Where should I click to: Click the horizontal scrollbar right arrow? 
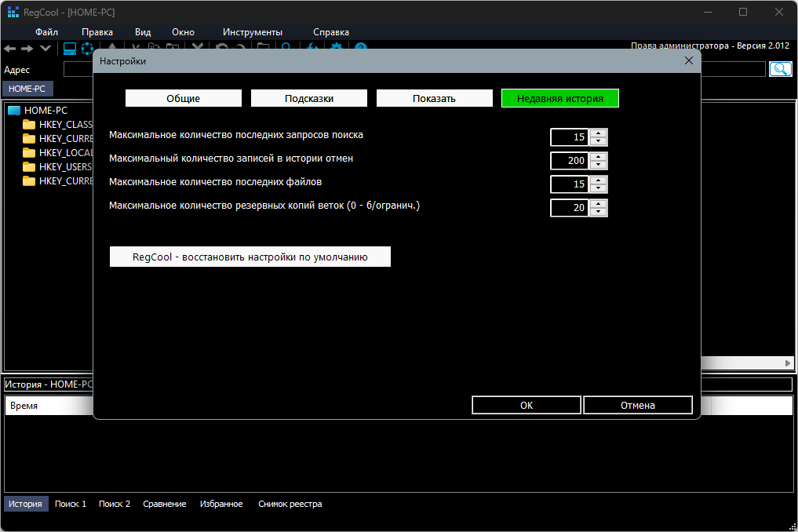pos(787,363)
